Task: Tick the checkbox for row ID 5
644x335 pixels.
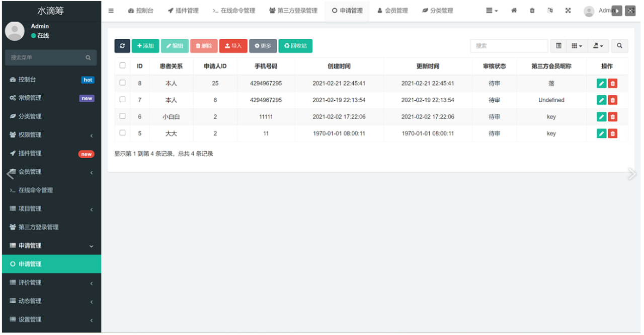Action: 122,133
